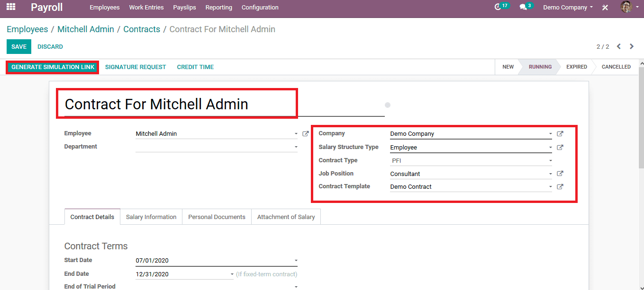Open the Start Date picker dropdown
Image resolution: width=644 pixels, height=290 pixels.
296,260
